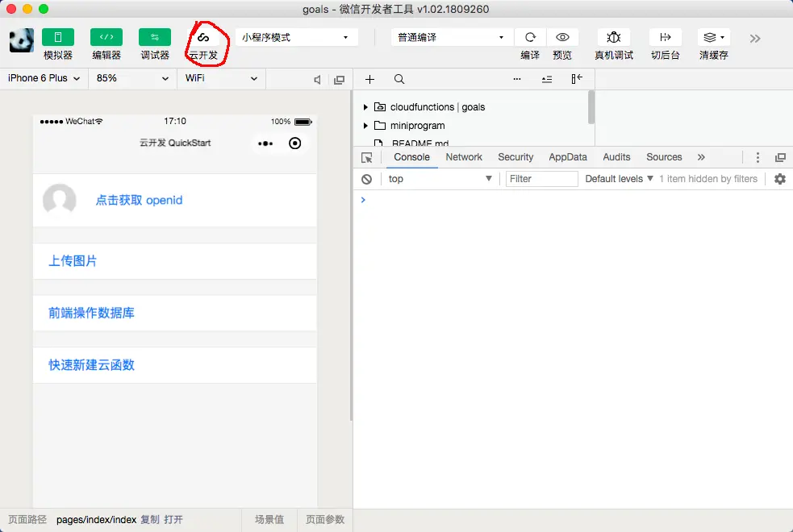This screenshot has height=532, width=793.
Task: Click the simulator three-dot menu button
Action: pos(265,143)
